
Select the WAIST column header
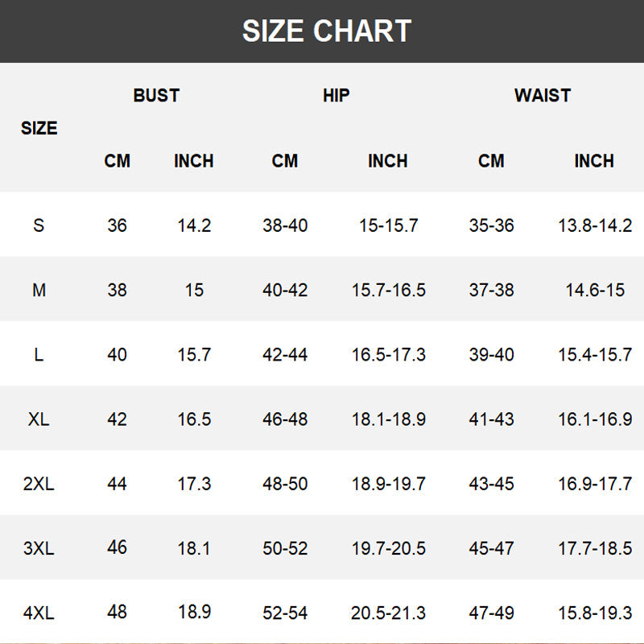[x=542, y=95]
